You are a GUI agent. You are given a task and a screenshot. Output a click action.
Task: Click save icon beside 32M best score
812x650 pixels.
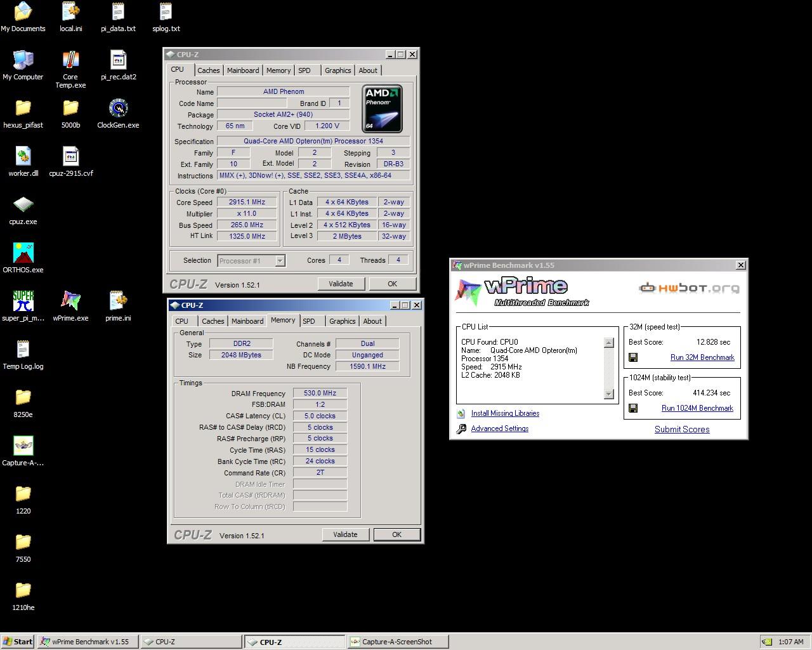click(x=632, y=357)
